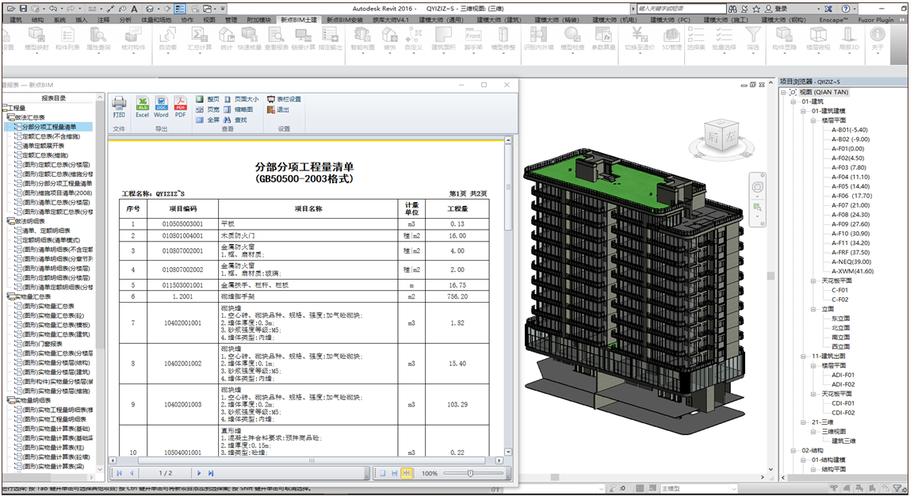Viewport: 914px width, 500px height.
Task: Select 整页 whole-page view
Action: click(208, 100)
